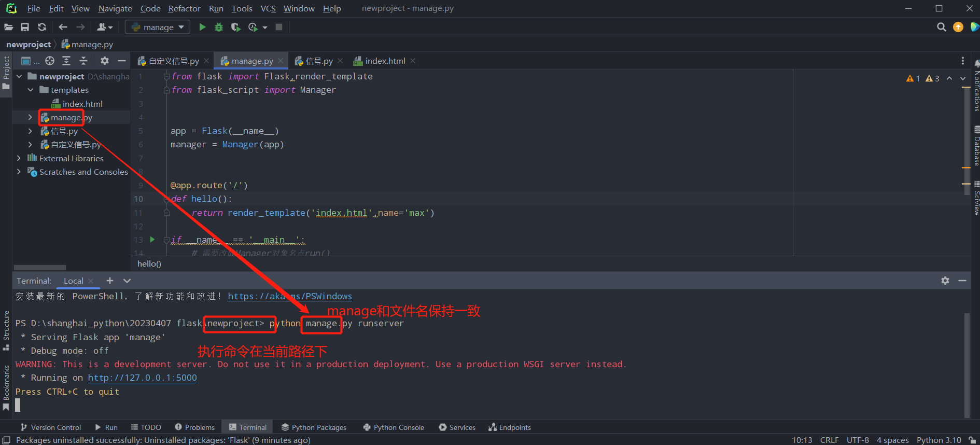The height and width of the screenshot is (445, 980).
Task: Open the 'manage' run configuration dropdown
Action: (x=158, y=27)
